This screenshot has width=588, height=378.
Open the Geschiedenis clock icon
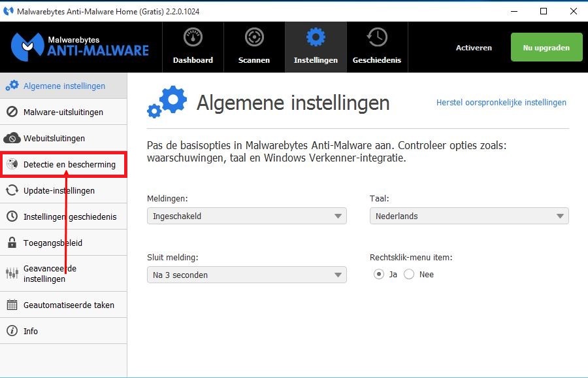point(377,38)
